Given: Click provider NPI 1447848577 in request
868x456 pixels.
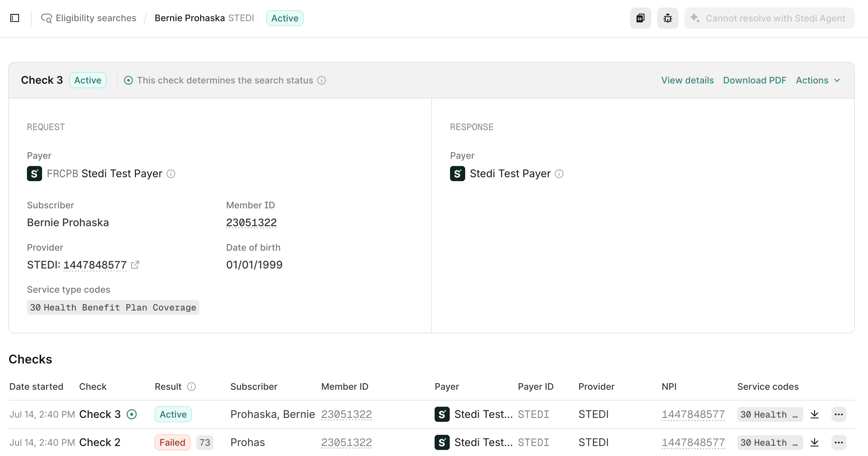Looking at the screenshot, I should point(95,265).
